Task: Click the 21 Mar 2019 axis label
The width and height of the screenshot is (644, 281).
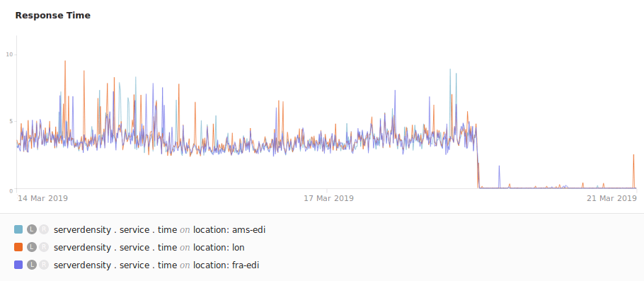Action: coord(611,198)
